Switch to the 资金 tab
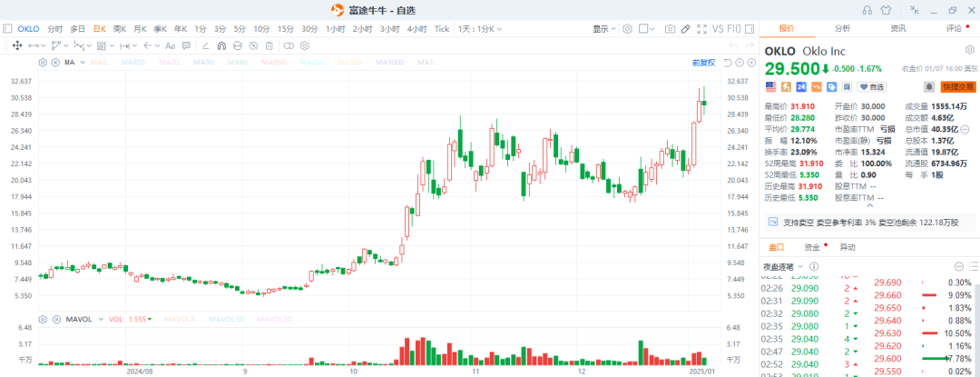The width and height of the screenshot is (980, 377). 812,247
